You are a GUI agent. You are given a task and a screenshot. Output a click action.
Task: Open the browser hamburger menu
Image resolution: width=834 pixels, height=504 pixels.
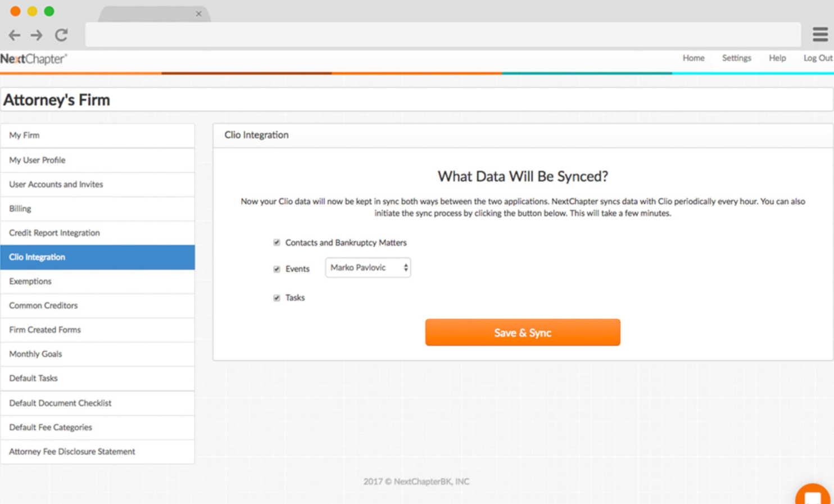[x=820, y=35]
